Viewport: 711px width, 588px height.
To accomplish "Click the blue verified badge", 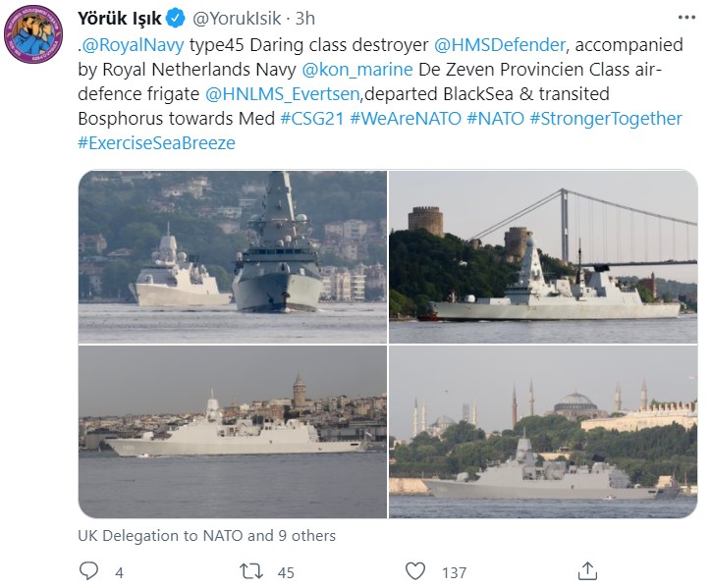I will click(175, 19).
